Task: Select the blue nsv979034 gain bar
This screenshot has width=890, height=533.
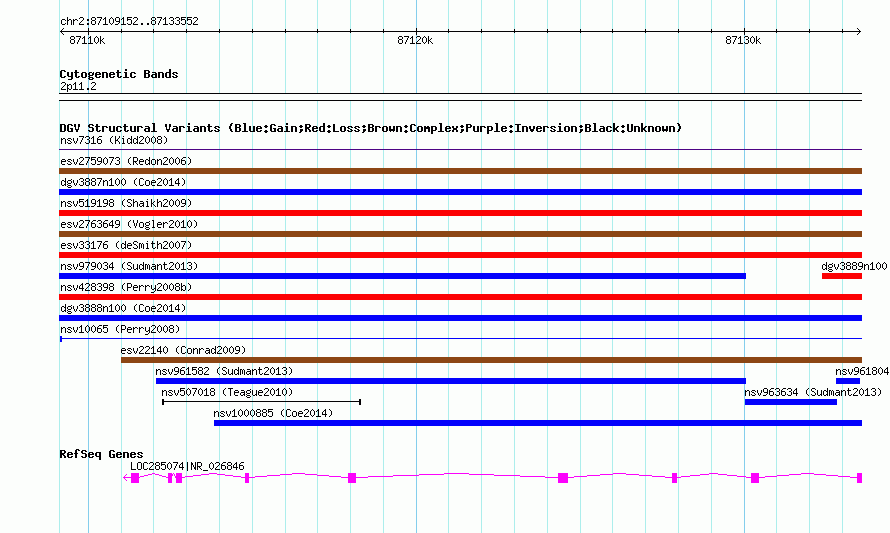Action: point(402,276)
